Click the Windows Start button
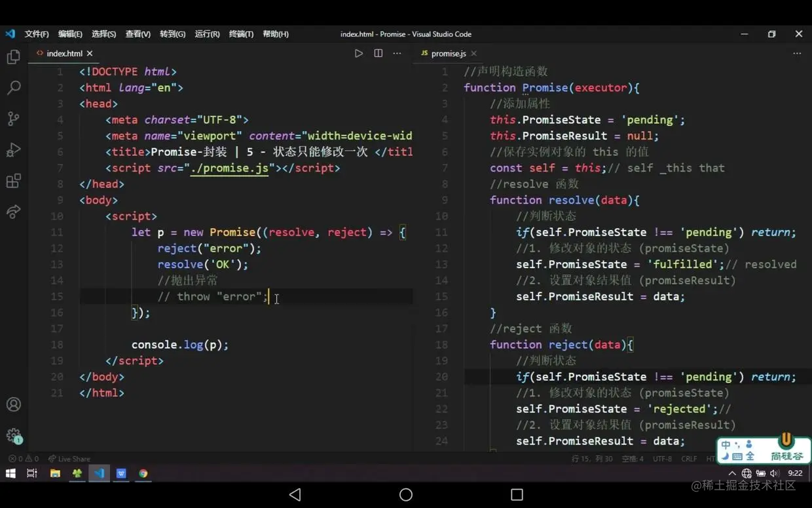 pyautogui.click(x=10, y=473)
